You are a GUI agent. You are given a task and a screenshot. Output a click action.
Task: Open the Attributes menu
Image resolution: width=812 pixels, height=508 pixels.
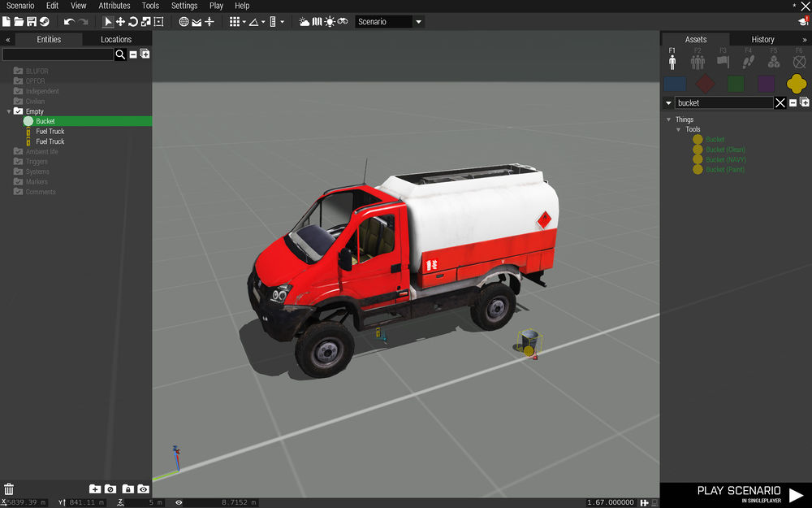(x=114, y=6)
